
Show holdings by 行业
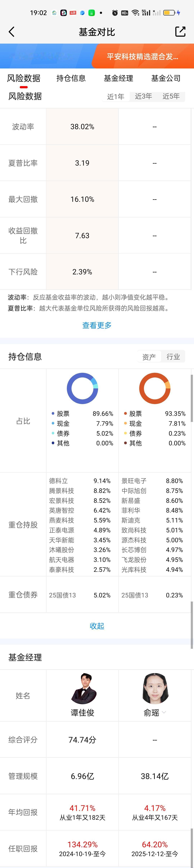point(173,357)
